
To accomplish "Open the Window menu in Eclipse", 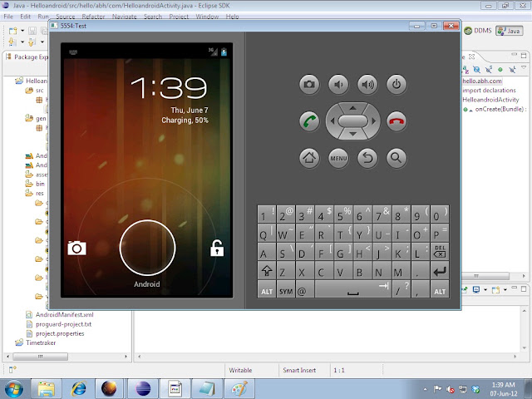I will (207, 17).
